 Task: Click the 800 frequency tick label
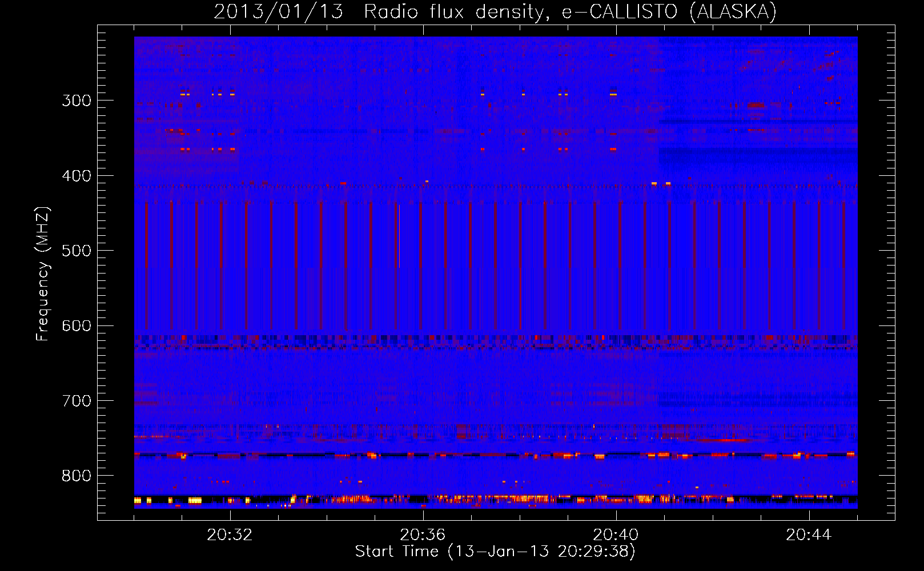77,476
